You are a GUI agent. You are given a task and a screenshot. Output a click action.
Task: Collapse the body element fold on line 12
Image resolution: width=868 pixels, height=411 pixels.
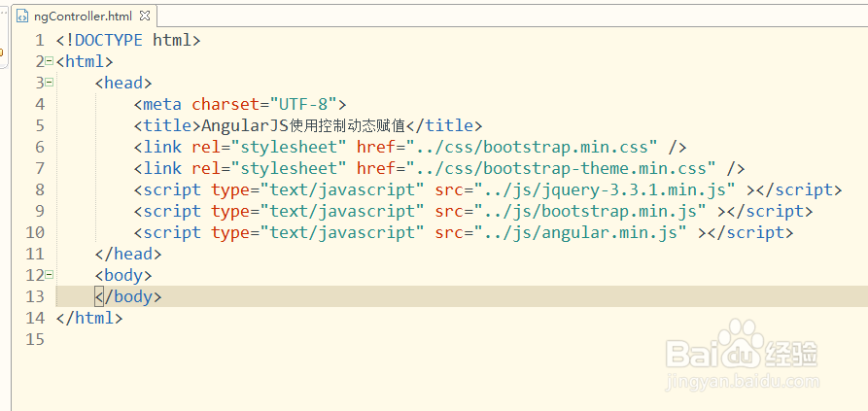click(50, 274)
